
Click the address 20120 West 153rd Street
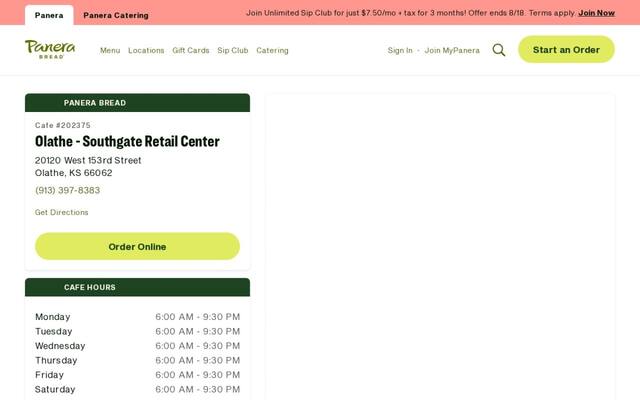coord(88,160)
